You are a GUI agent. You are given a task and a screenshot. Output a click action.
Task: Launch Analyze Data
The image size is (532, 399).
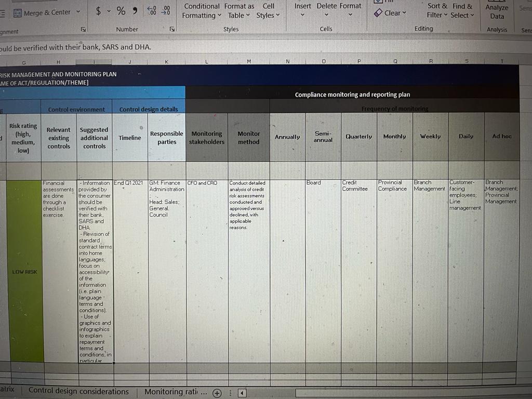497,10
